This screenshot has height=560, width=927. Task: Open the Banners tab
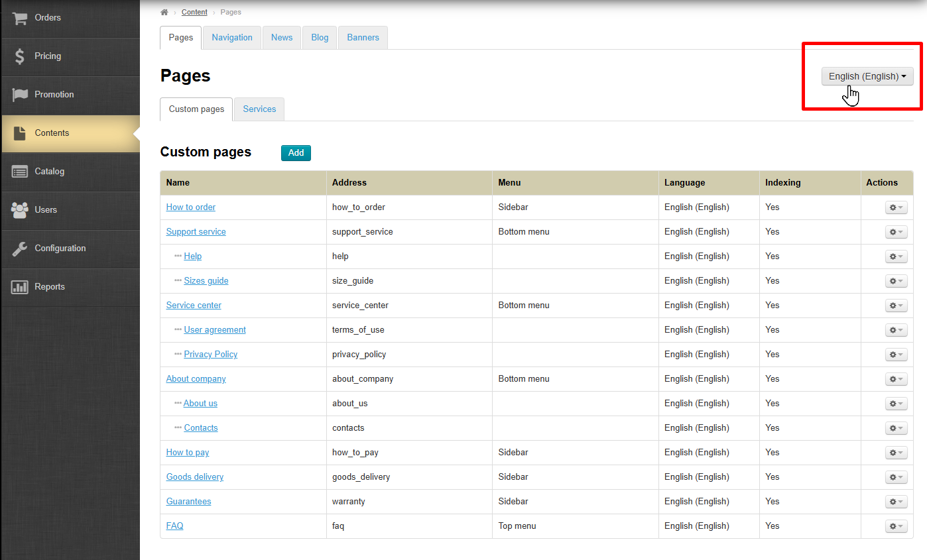pyautogui.click(x=363, y=38)
